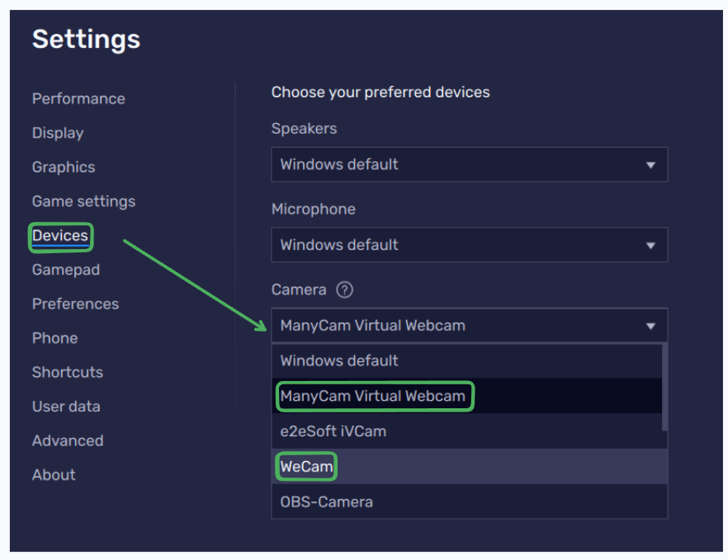Choose Windows default in the camera list
Image resolution: width=728 pixels, height=560 pixels.
pyautogui.click(x=338, y=360)
